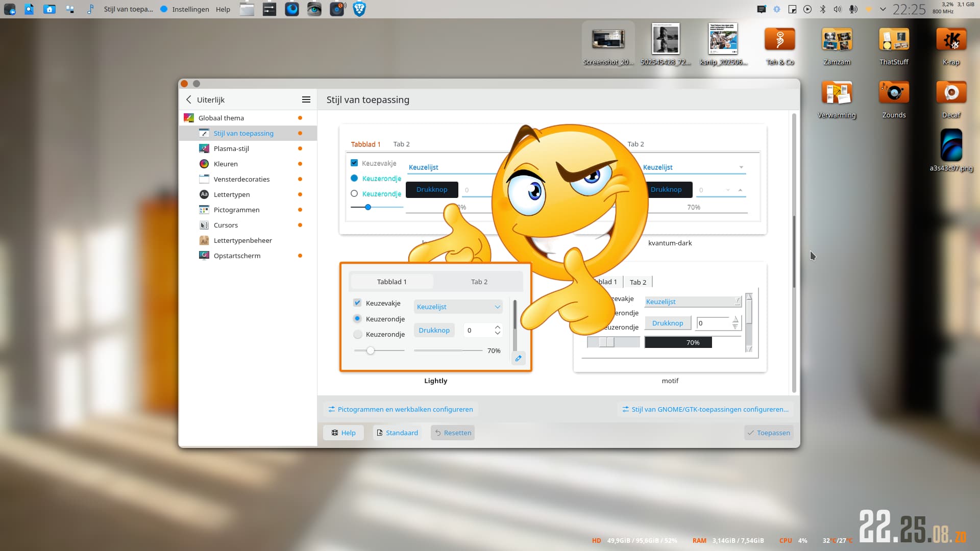Open the Stijl van toepassing sidebar entry
The width and height of the screenshot is (980, 551).
tap(248, 133)
